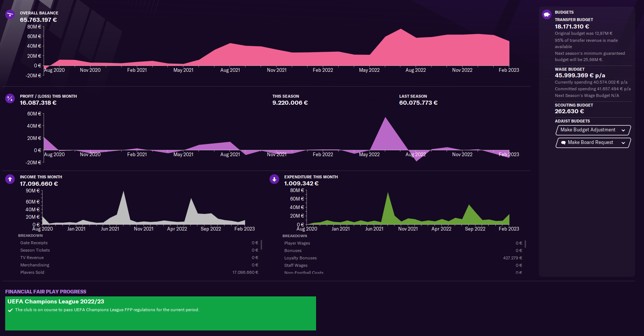Select the Staff Wages expenditure row
The image size is (644, 336).
click(403, 265)
